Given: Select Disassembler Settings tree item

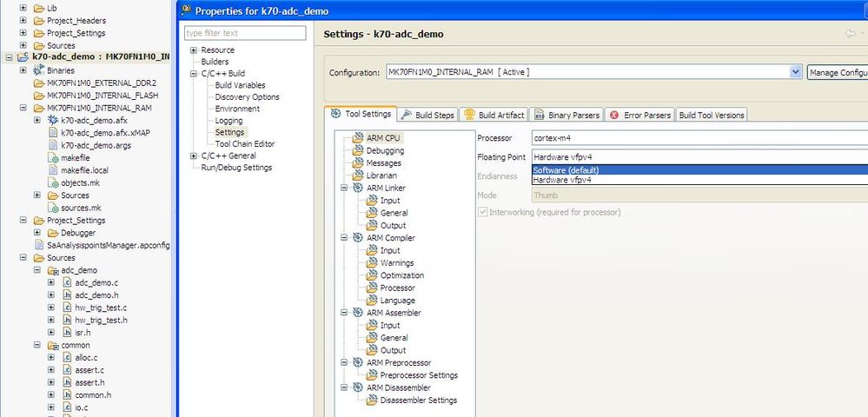Looking at the screenshot, I should click(419, 400).
